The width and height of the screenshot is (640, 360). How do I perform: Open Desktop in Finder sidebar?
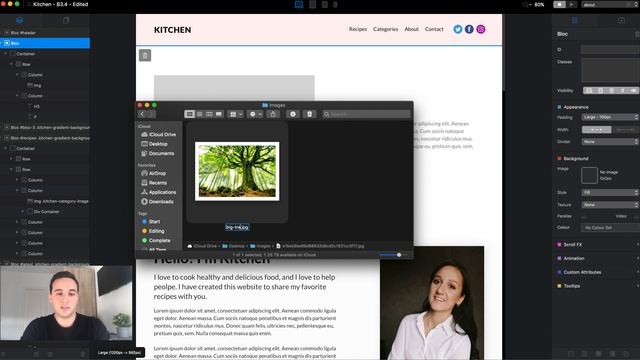(154, 144)
